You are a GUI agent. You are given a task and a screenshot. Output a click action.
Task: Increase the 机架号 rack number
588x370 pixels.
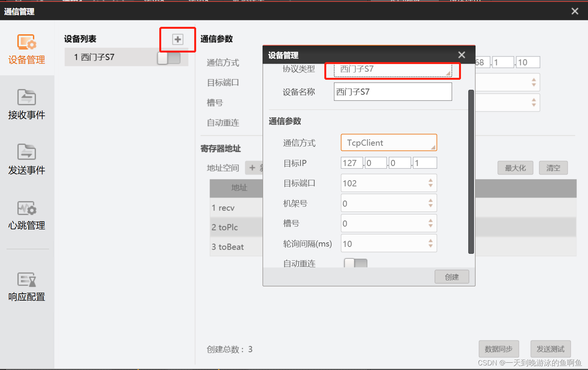[x=431, y=200]
